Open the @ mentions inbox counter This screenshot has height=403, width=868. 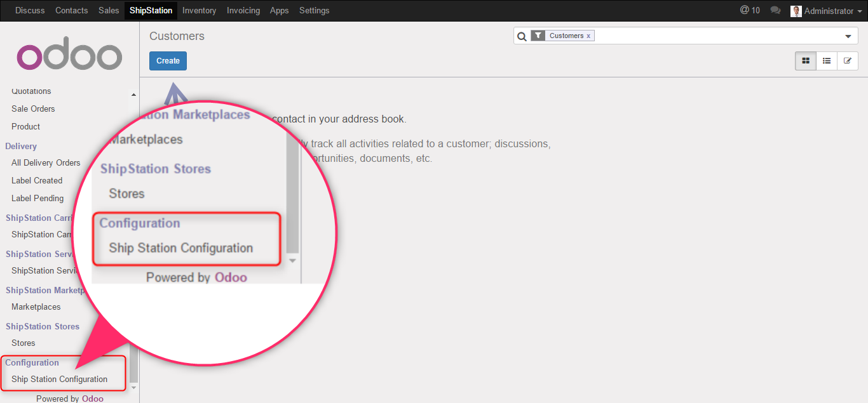tap(750, 11)
